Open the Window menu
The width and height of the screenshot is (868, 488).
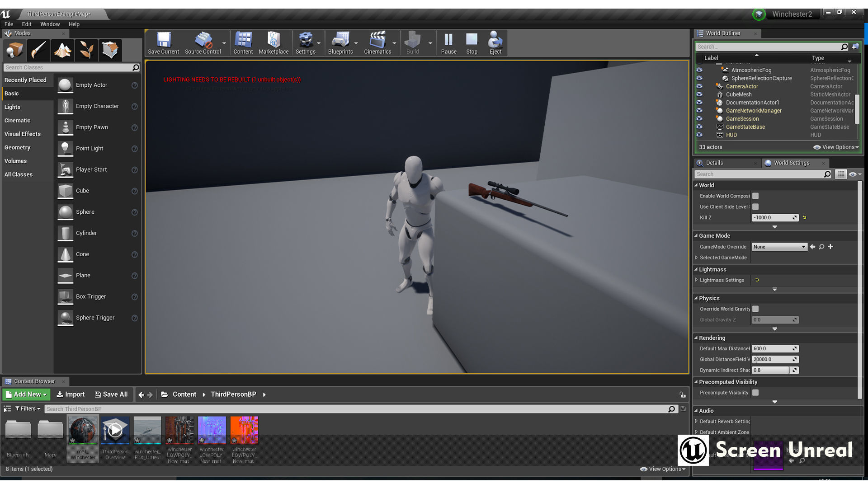click(50, 24)
